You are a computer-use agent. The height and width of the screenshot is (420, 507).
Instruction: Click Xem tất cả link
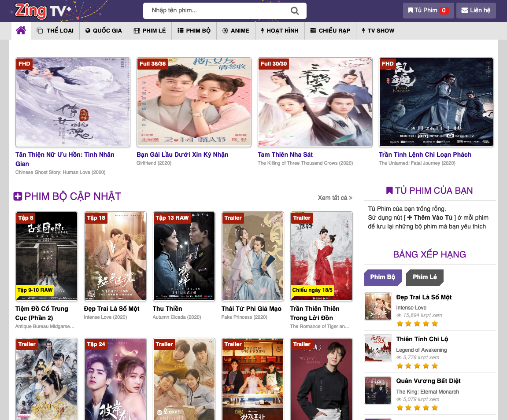[335, 198]
